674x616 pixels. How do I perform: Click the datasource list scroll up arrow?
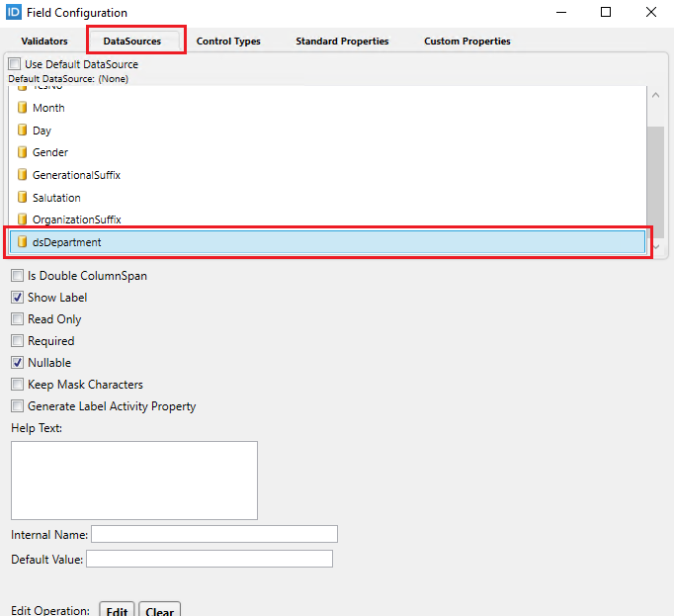(655, 95)
